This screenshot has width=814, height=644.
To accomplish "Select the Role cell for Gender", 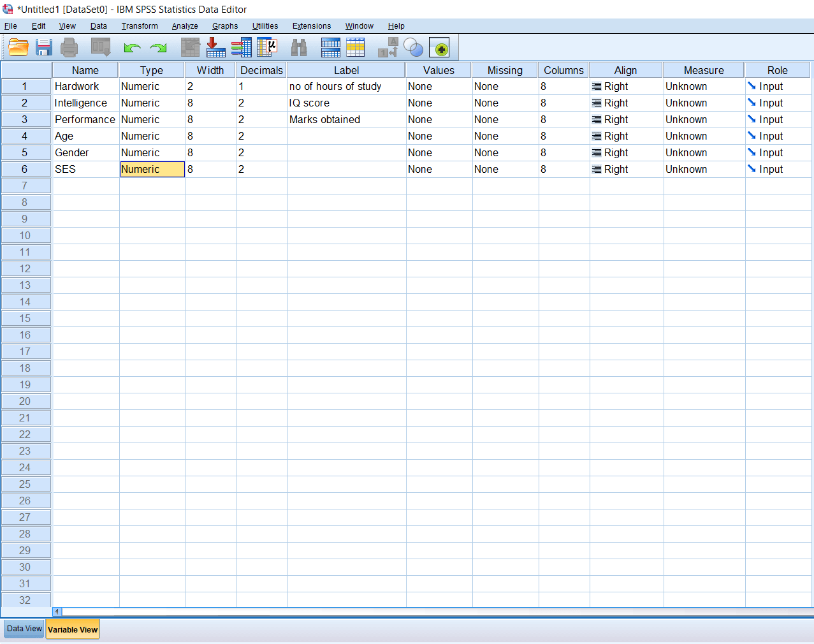I will click(777, 152).
